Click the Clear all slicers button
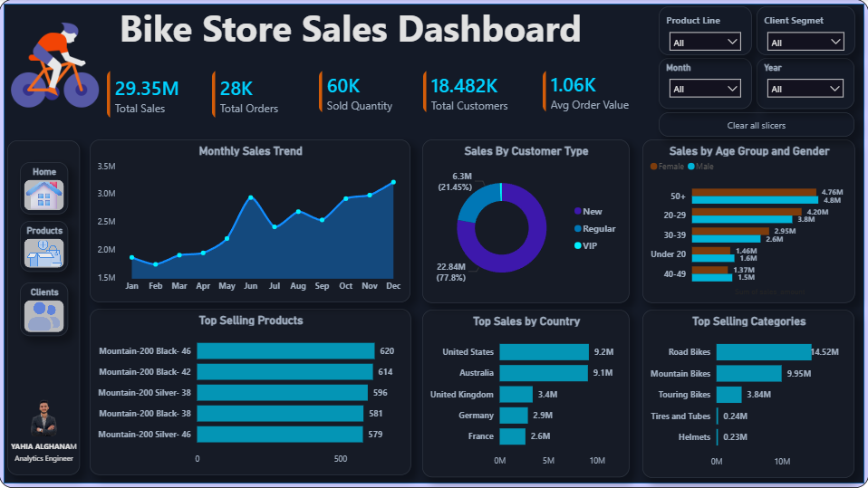 [x=757, y=125]
